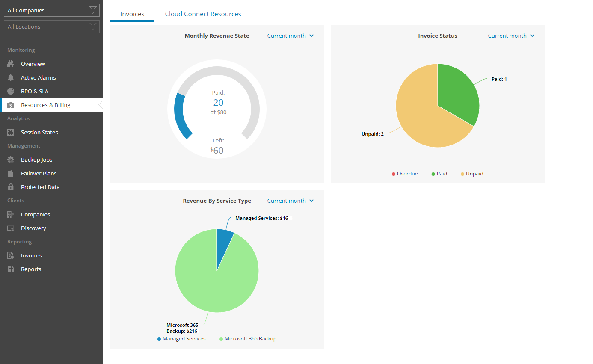The height and width of the screenshot is (364, 593).
Task: Open the Reports section
Action: tap(11, 269)
